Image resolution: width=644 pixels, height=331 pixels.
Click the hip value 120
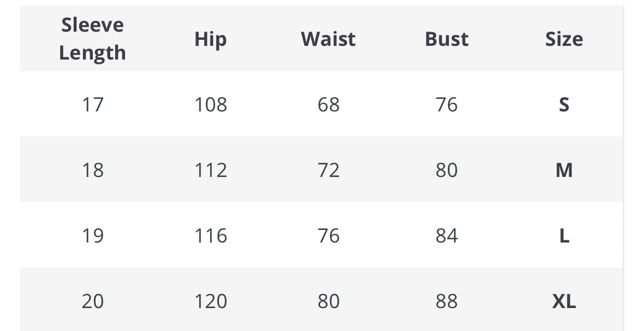[210, 301]
